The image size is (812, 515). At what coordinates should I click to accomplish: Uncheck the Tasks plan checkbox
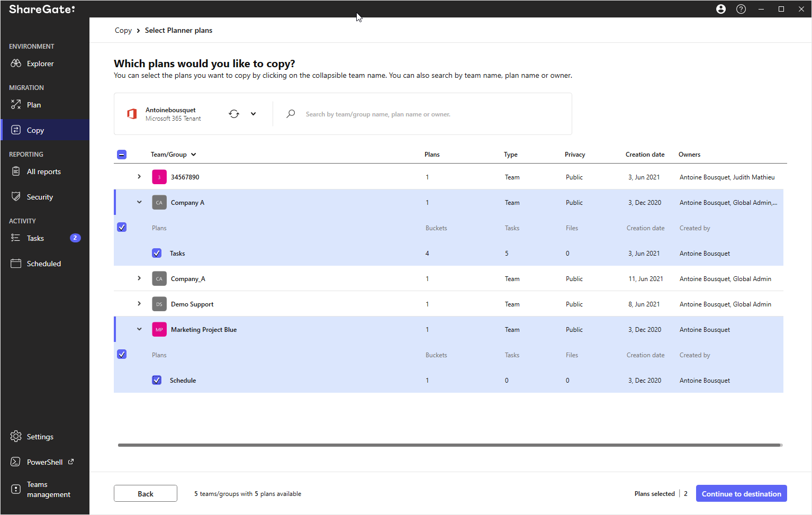tap(157, 253)
